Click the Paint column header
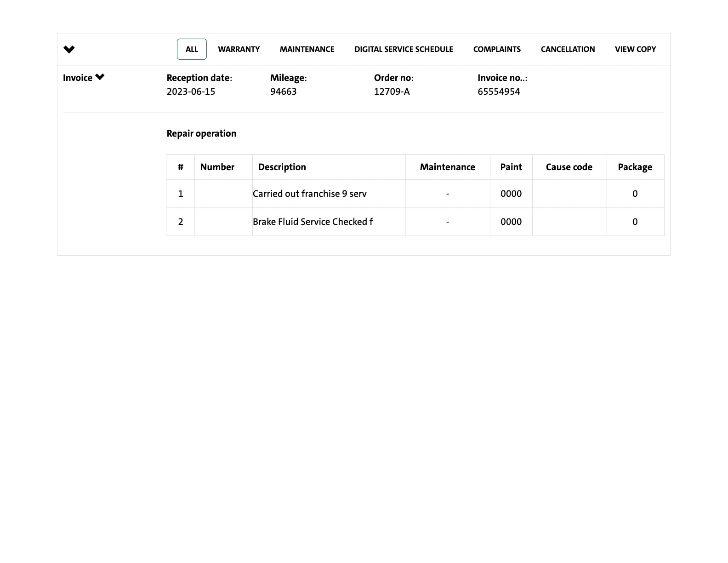This screenshot has height=563, width=728. click(511, 167)
